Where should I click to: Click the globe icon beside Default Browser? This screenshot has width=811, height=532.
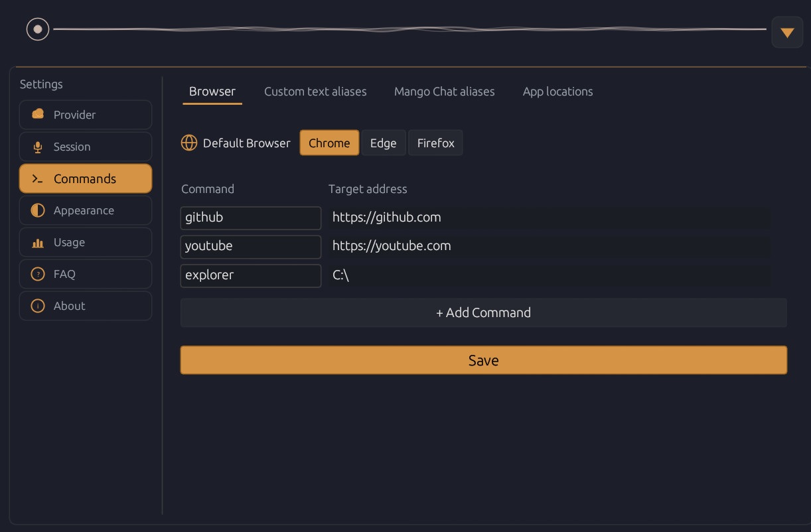click(x=189, y=143)
